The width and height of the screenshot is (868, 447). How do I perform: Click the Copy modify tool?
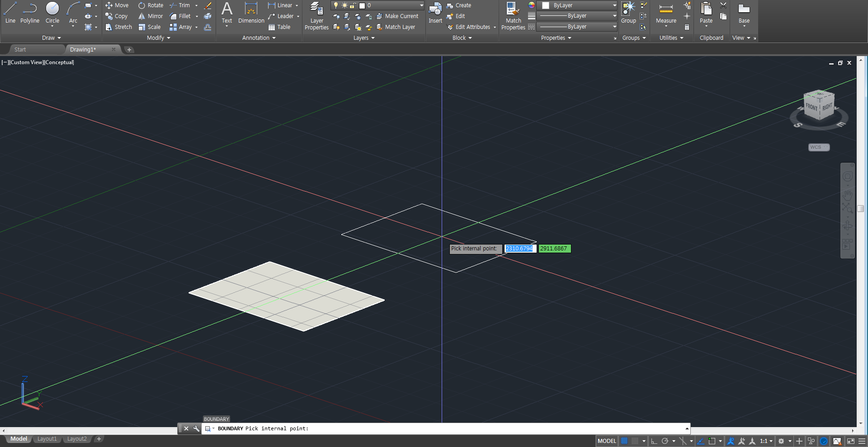[117, 16]
